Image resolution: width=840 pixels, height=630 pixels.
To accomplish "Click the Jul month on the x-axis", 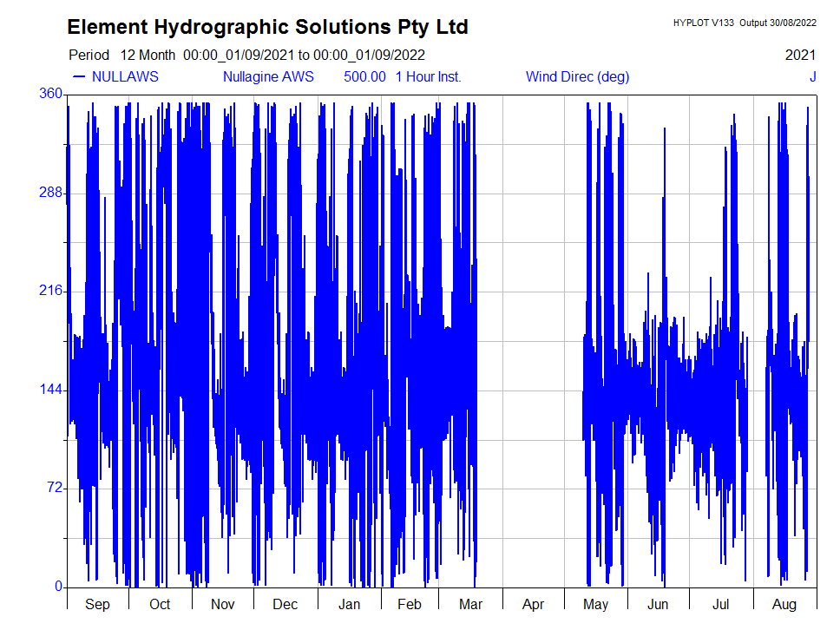I will coord(721,605).
